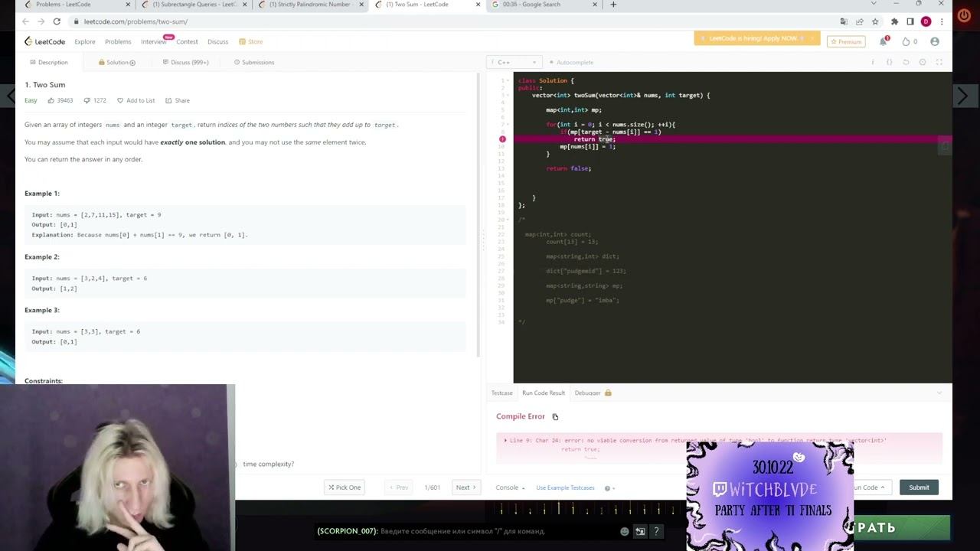Click the breakpoint marker beside the highlighted line

pos(502,139)
